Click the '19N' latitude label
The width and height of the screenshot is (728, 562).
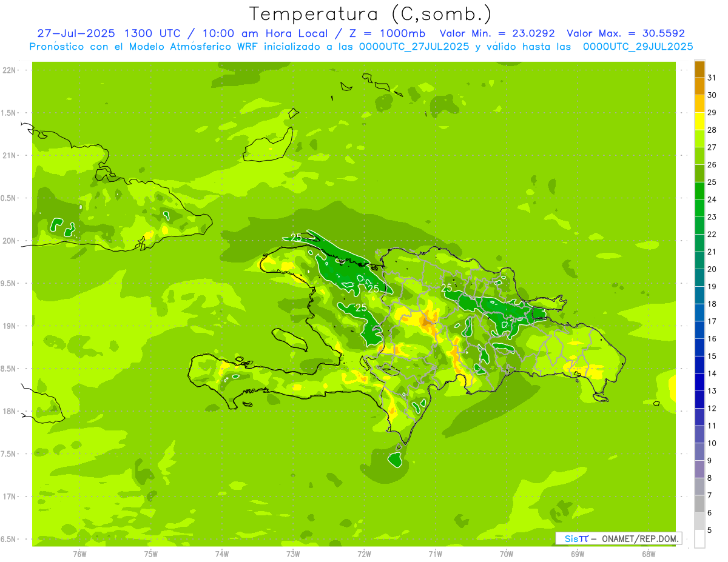pyautogui.click(x=10, y=326)
